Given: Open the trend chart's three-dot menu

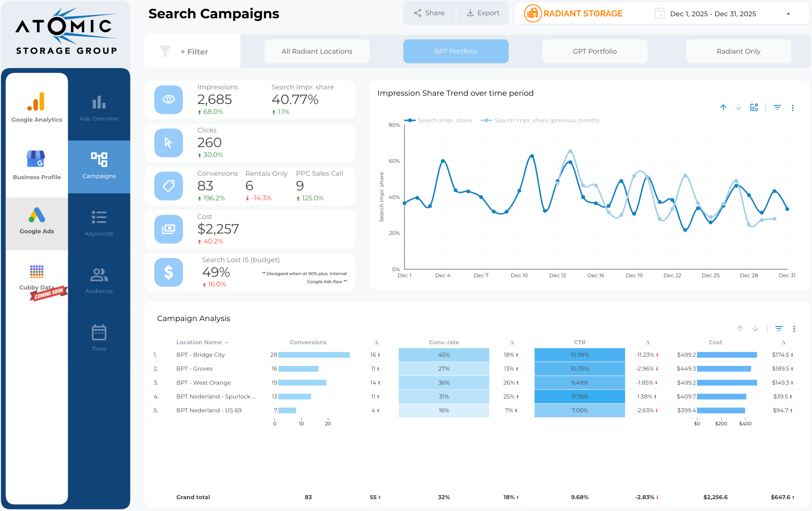Looking at the screenshot, I should 792,108.
